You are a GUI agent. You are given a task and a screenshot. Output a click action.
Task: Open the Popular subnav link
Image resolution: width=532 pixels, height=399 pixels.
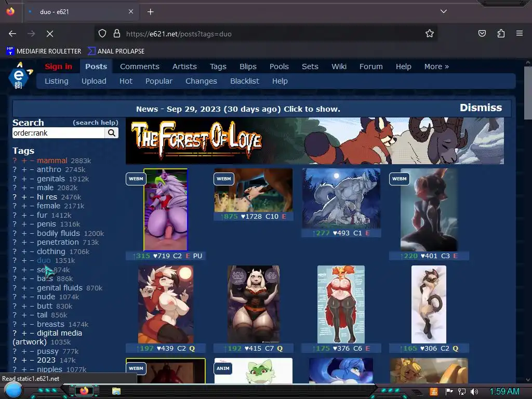click(159, 81)
